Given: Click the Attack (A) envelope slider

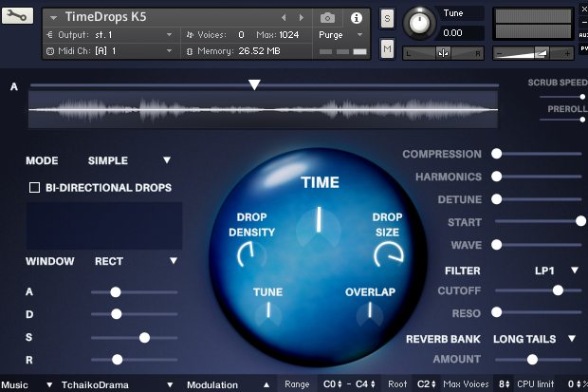Looking at the screenshot, I should click(x=116, y=292).
